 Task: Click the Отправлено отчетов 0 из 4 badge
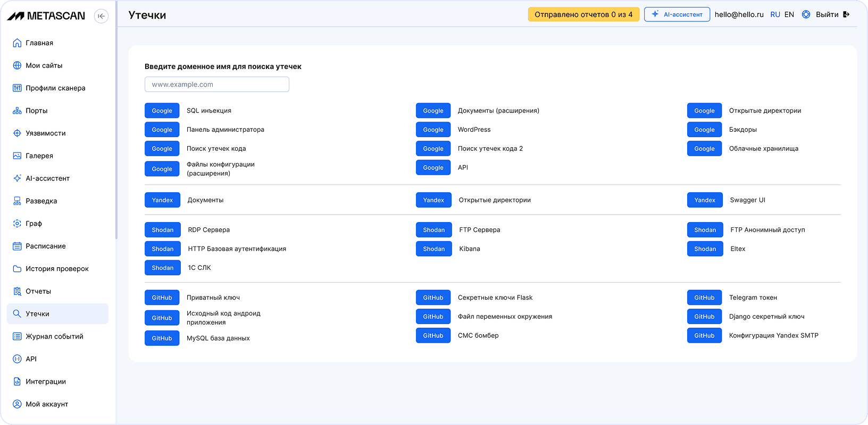click(x=583, y=14)
